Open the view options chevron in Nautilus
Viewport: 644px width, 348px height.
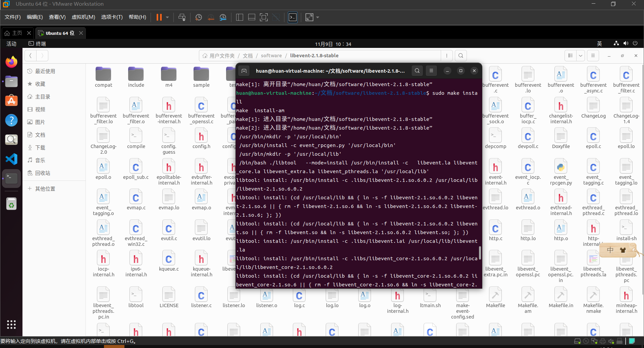coord(581,55)
